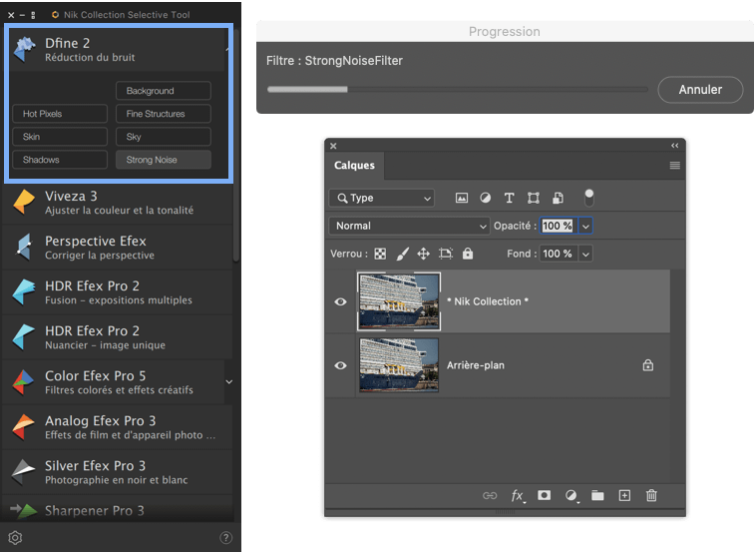Filter layers by smart object icon
Viewport: 756px width, 554px height.
pos(558,198)
